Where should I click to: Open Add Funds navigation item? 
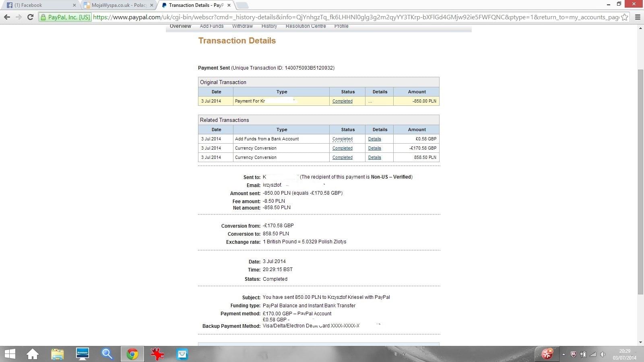212,26
